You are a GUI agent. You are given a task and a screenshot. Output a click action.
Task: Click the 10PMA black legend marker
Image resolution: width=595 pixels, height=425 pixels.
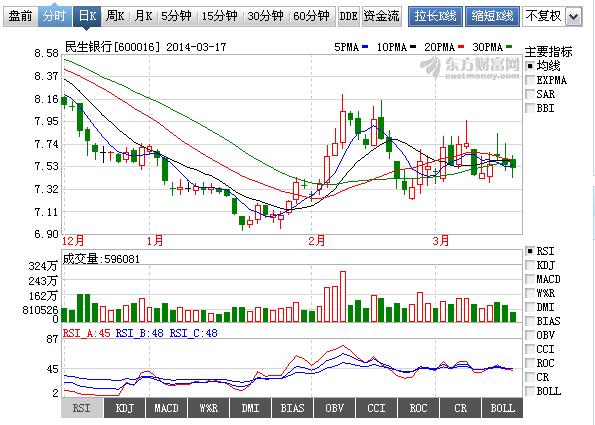tap(413, 47)
